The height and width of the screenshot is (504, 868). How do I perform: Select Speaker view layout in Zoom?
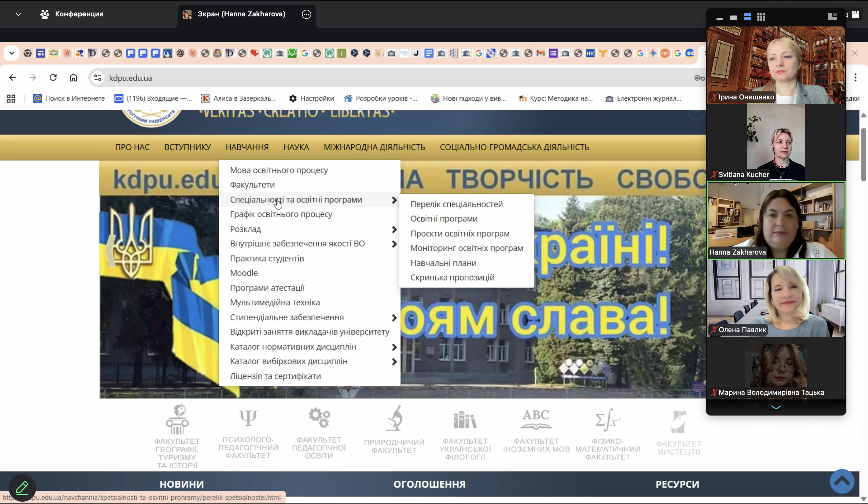(747, 17)
